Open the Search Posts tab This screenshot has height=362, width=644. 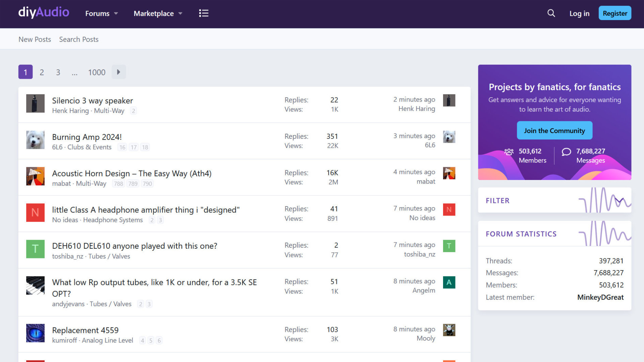click(79, 39)
